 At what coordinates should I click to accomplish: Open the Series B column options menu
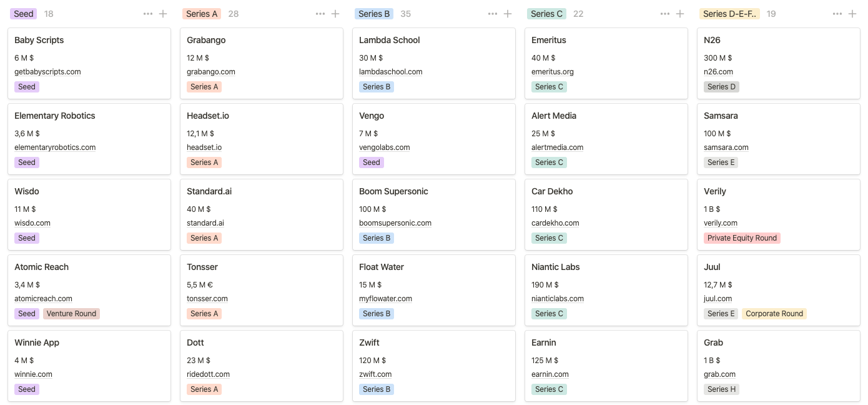(x=493, y=14)
